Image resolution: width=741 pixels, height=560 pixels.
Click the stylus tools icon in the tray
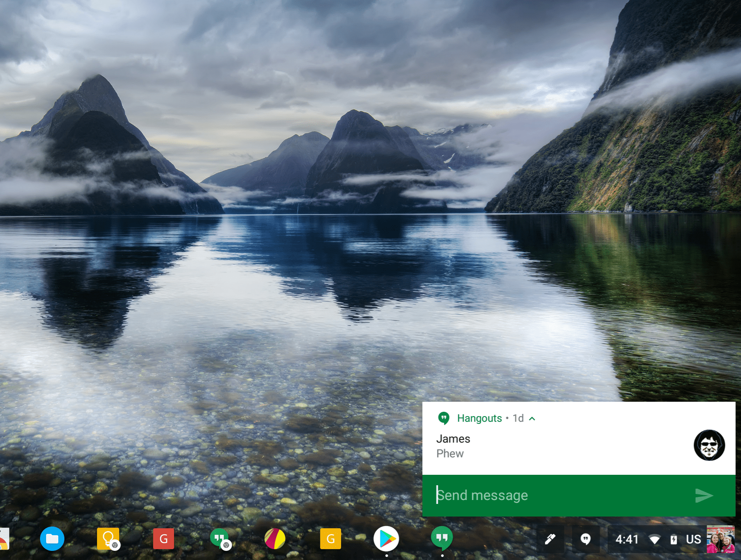[x=549, y=539]
